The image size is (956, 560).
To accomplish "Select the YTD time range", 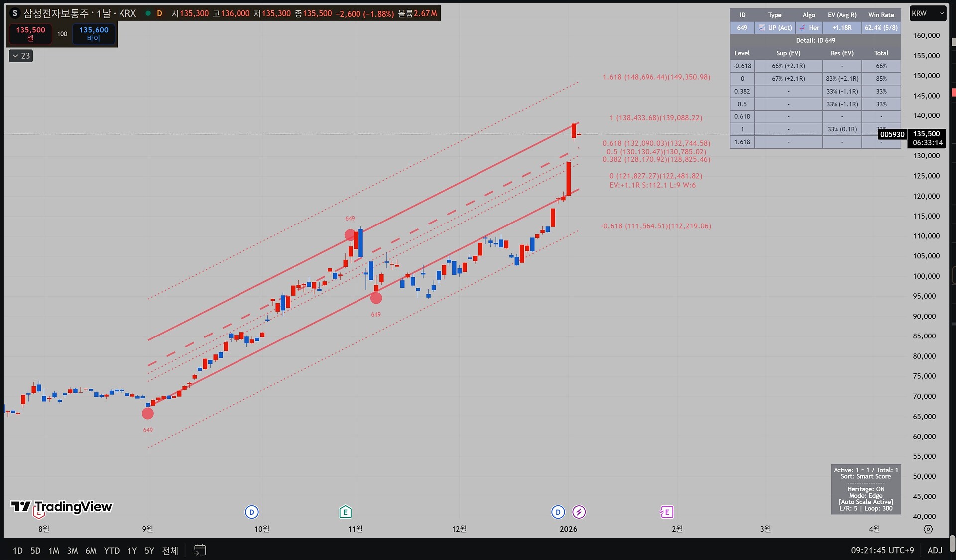I will click(x=112, y=551).
